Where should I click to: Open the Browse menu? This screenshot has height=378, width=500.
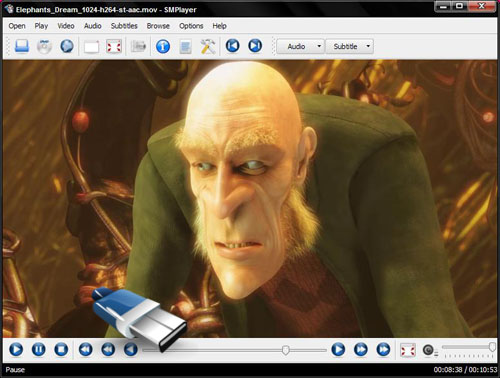click(158, 26)
